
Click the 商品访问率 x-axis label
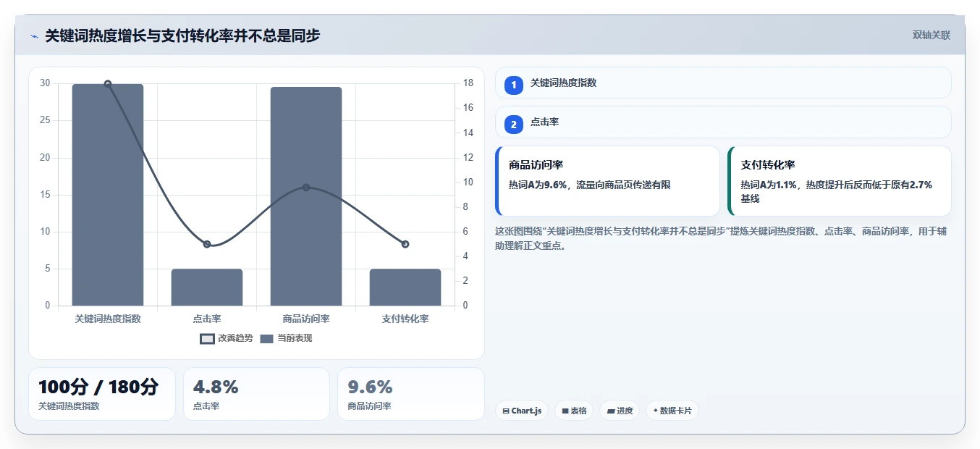[306, 319]
